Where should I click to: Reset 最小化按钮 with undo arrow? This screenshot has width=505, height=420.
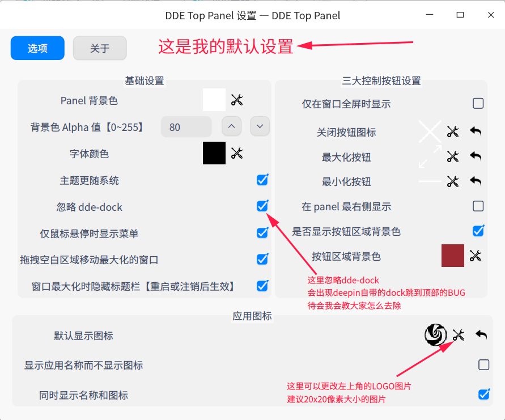(476, 181)
